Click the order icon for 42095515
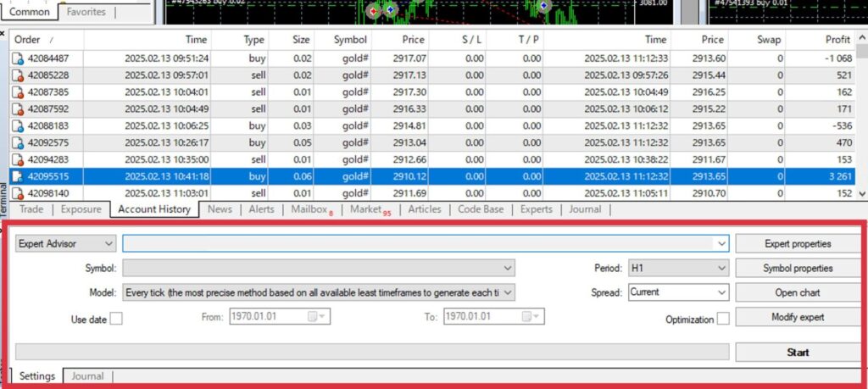Image resolution: width=868 pixels, height=389 pixels. [x=18, y=176]
